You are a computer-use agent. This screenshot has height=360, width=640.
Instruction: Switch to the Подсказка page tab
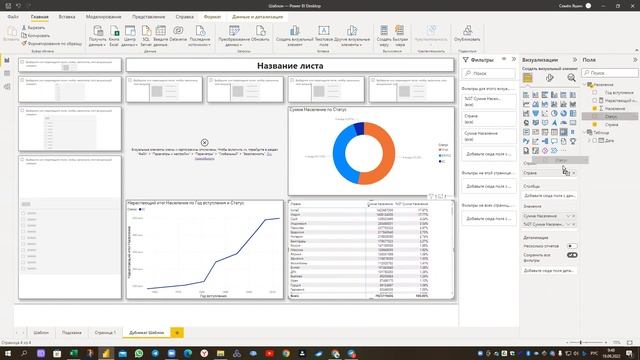click(x=72, y=333)
